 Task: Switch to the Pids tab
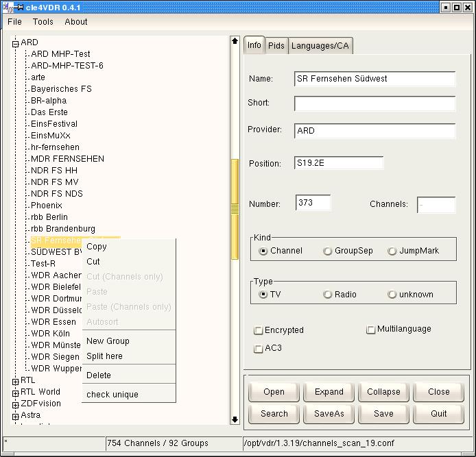pyautogui.click(x=276, y=46)
